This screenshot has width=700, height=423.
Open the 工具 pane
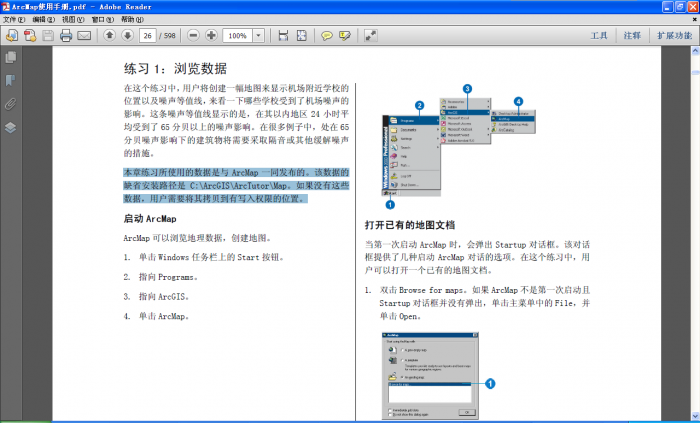pos(599,36)
